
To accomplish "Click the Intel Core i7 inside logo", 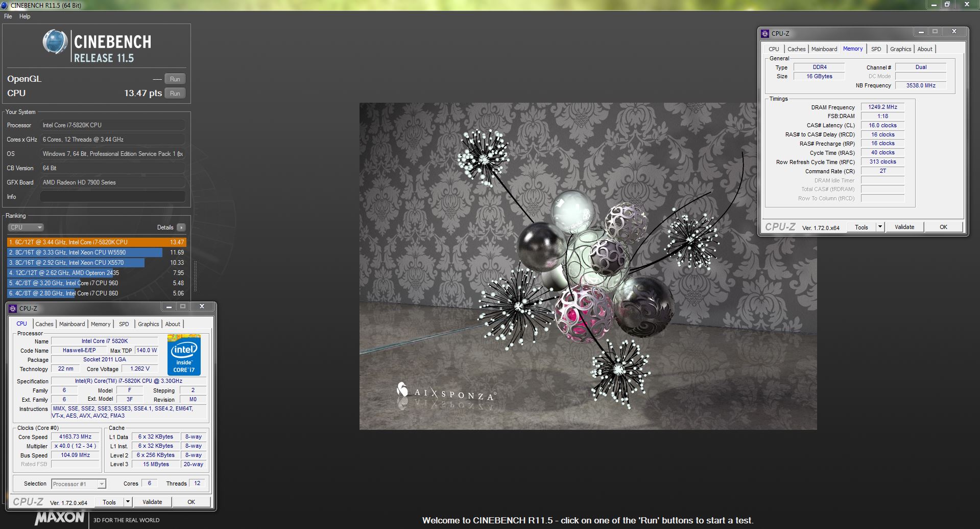I will [184, 355].
